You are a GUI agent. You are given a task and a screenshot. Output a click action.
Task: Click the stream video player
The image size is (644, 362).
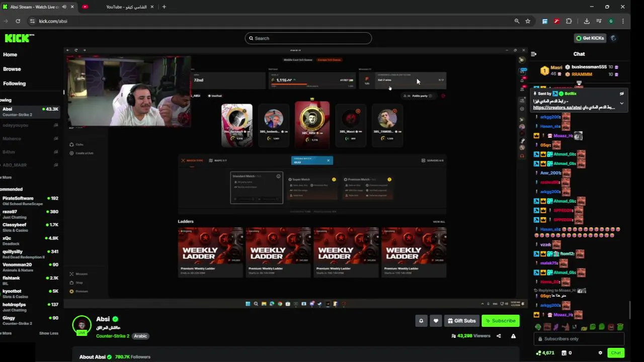click(296, 178)
